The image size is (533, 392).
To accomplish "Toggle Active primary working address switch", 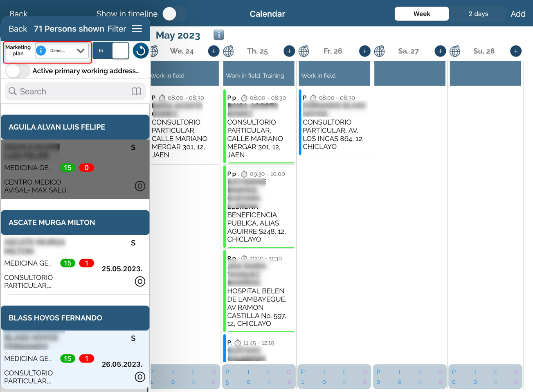I will click(18, 71).
